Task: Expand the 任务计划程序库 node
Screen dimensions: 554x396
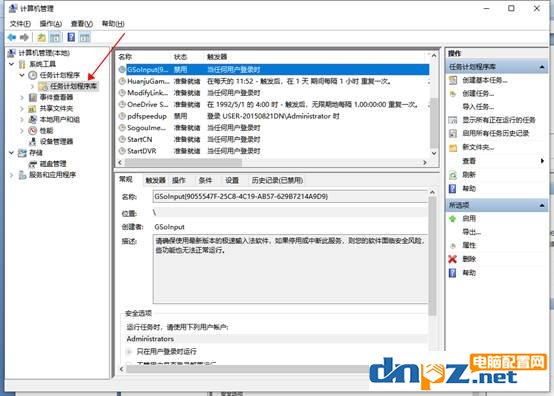Action: point(32,86)
